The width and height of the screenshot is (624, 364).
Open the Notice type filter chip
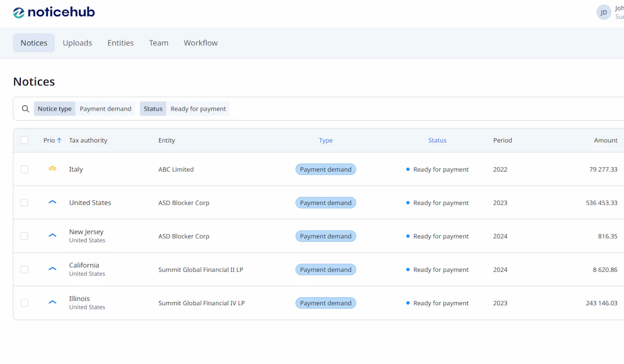point(55,109)
